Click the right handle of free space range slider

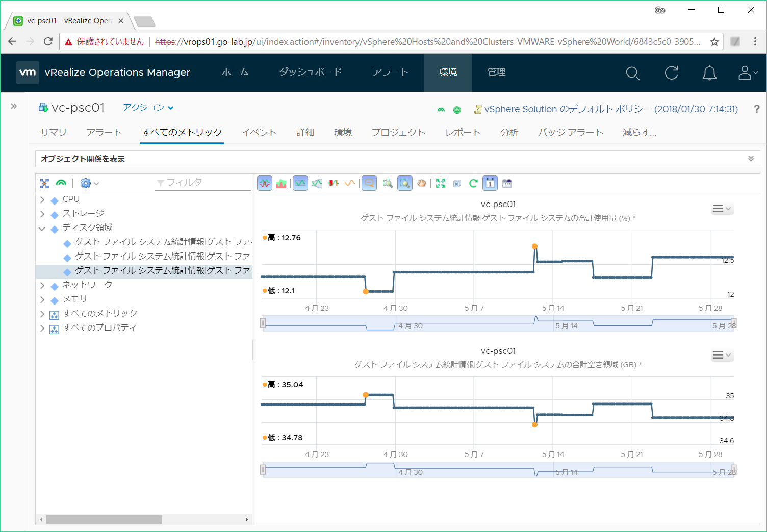click(734, 469)
